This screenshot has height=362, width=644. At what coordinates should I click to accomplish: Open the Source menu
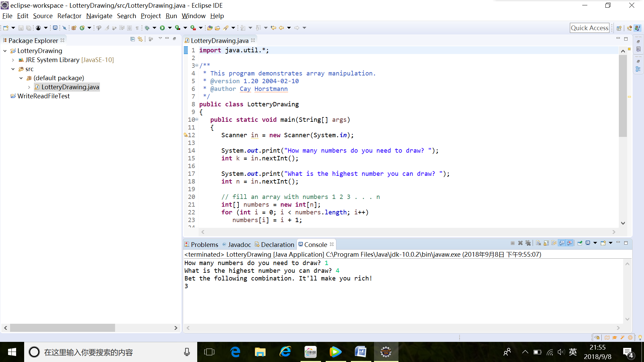[43, 16]
